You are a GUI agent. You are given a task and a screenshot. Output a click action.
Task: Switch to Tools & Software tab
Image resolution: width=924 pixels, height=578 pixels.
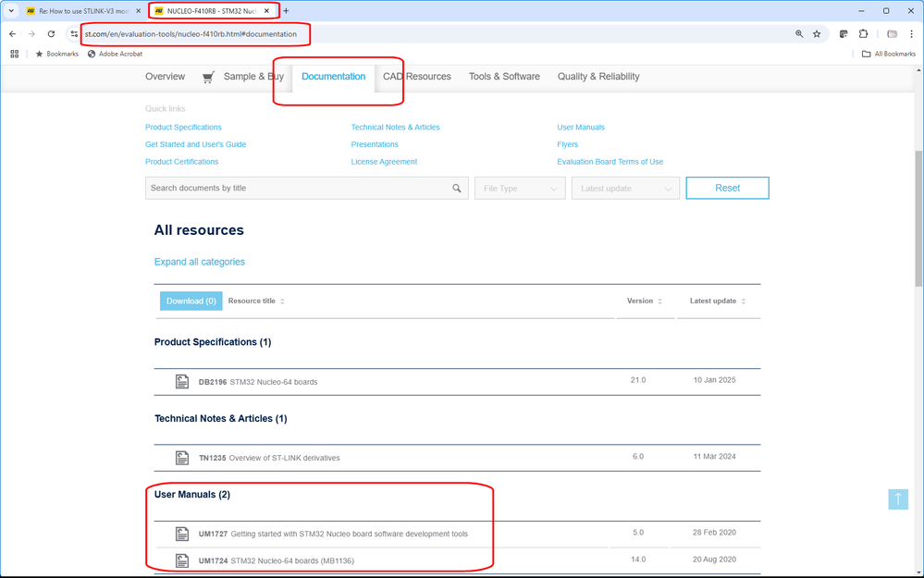[504, 77]
